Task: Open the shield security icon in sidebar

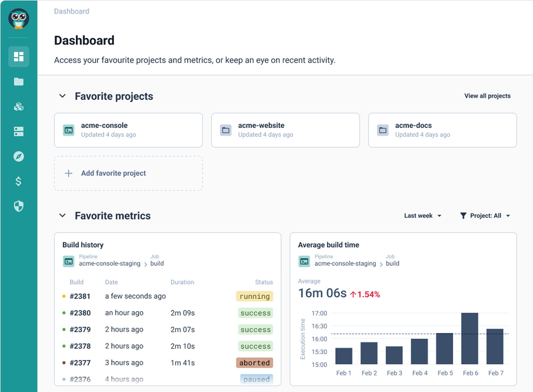Action: 19,206
